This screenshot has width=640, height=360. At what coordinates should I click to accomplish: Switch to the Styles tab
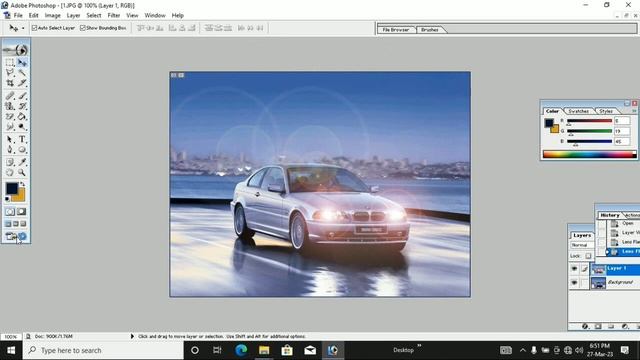point(606,111)
